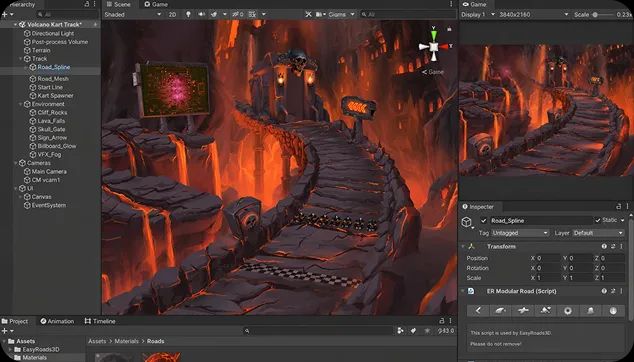
Task: Select Skull_Gate in the Hierarchy
Action: point(51,129)
